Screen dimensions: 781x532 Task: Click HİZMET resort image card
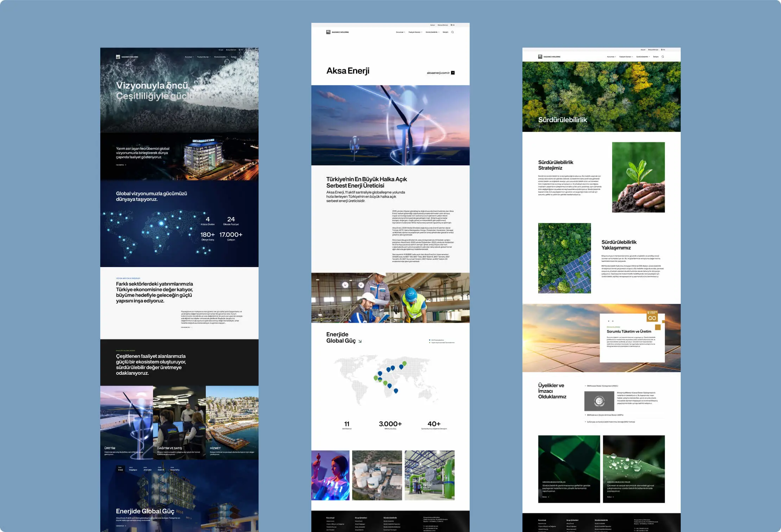coord(232,422)
